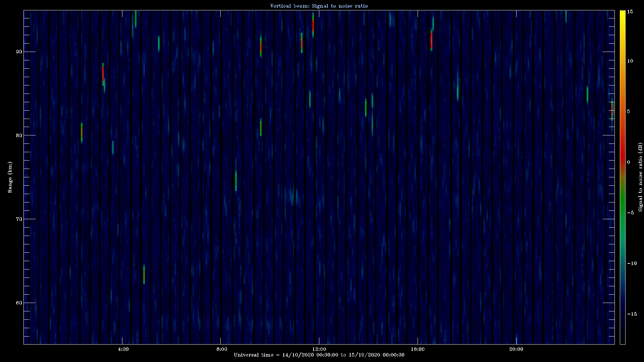Click the 70 km range tick label
The height and width of the screenshot is (362, 644).
point(19,219)
